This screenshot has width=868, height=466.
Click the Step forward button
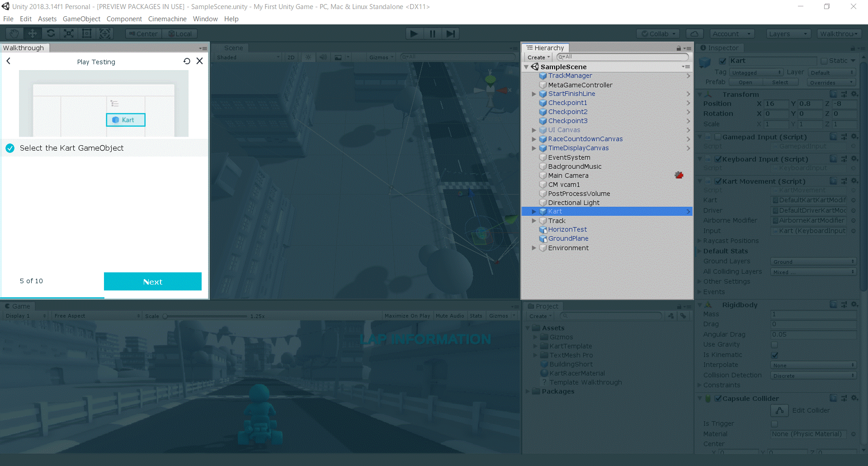click(450, 33)
